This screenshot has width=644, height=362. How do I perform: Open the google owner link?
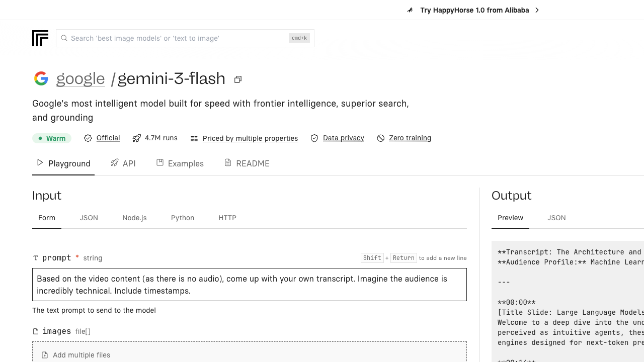[80, 78]
